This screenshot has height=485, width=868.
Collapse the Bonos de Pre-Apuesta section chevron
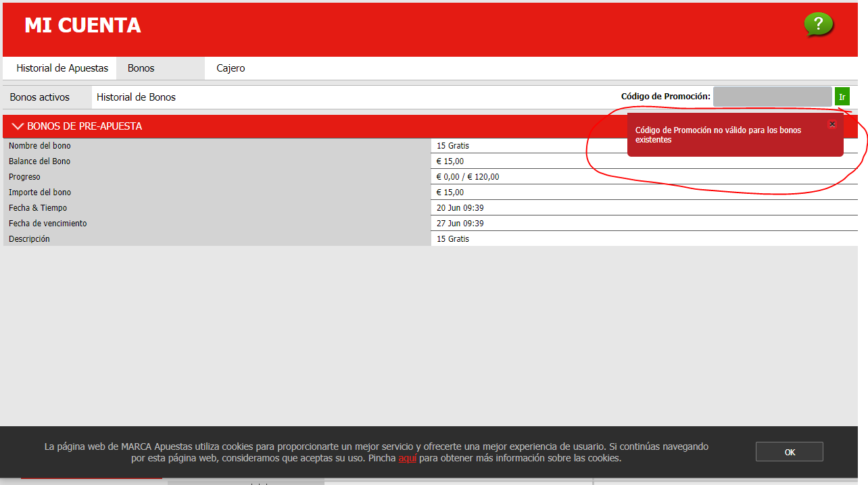[x=18, y=126]
